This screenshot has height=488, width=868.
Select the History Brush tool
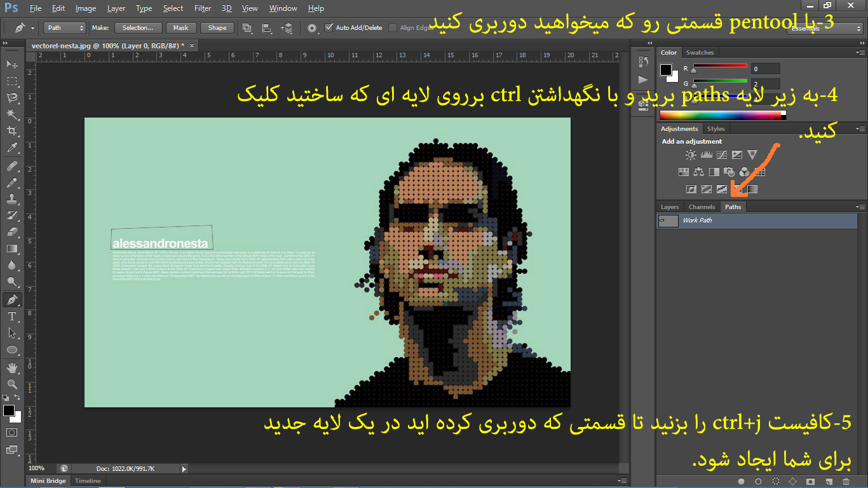[x=12, y=216]
